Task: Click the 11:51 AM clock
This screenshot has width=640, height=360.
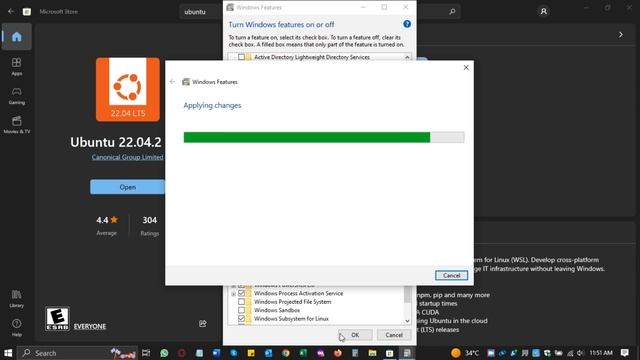Action: (x=601, y=353)
